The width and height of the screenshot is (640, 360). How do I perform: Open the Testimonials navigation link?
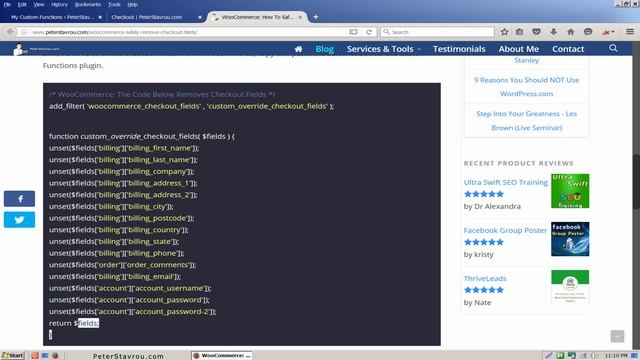click(459, 49)
